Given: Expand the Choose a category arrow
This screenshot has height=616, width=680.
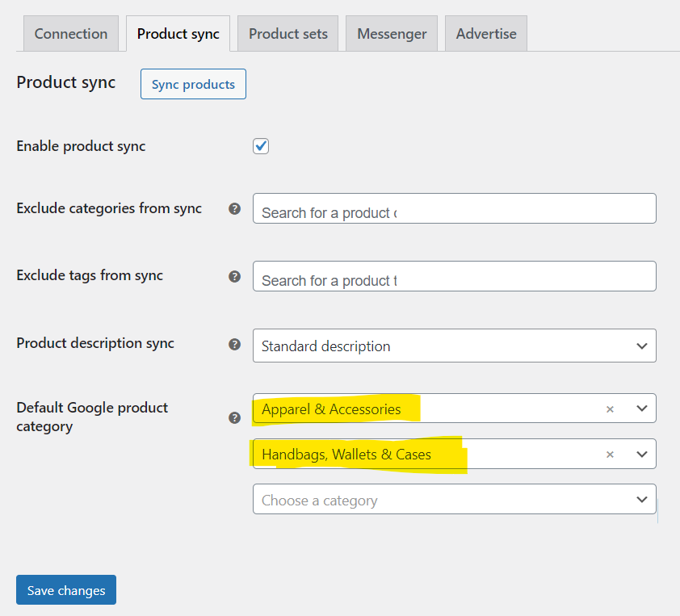Looking at the screenshot, I should [x=642, y=500].
